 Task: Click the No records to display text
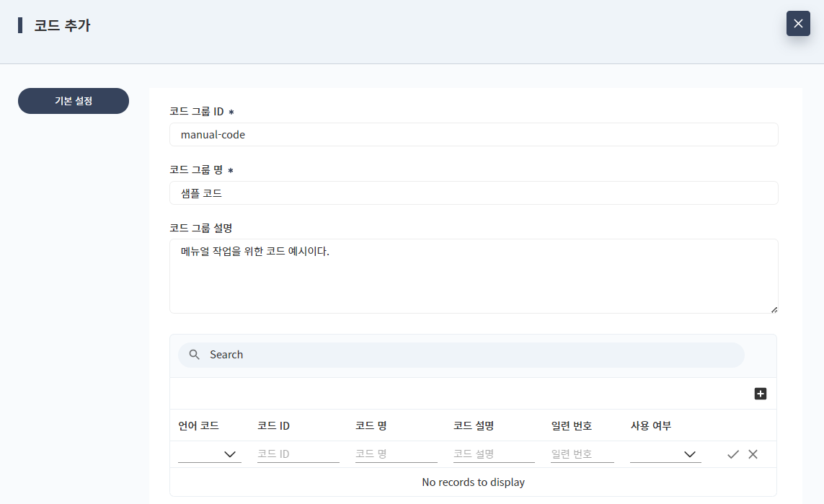(473, 482)
